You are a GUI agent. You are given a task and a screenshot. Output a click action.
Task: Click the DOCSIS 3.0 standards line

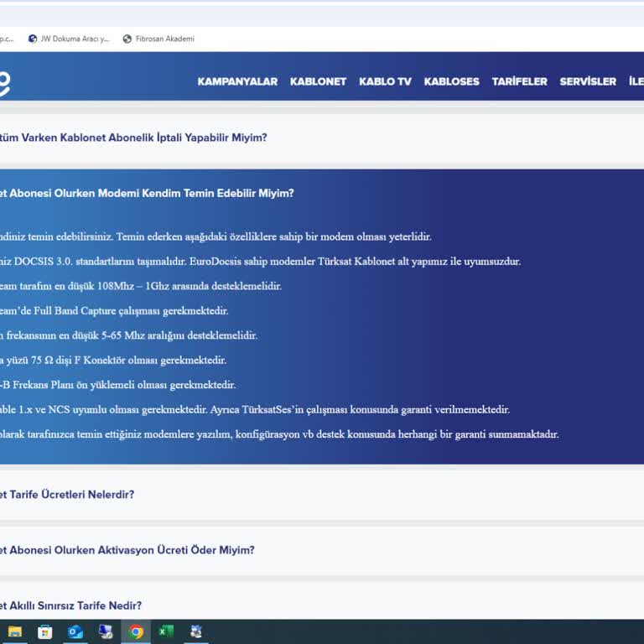click(261, 262)
